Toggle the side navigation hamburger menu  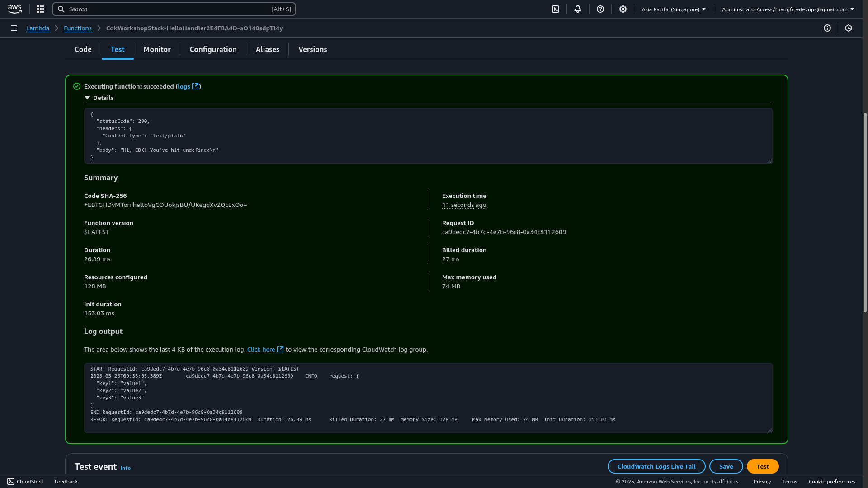[x=14, y=28]
